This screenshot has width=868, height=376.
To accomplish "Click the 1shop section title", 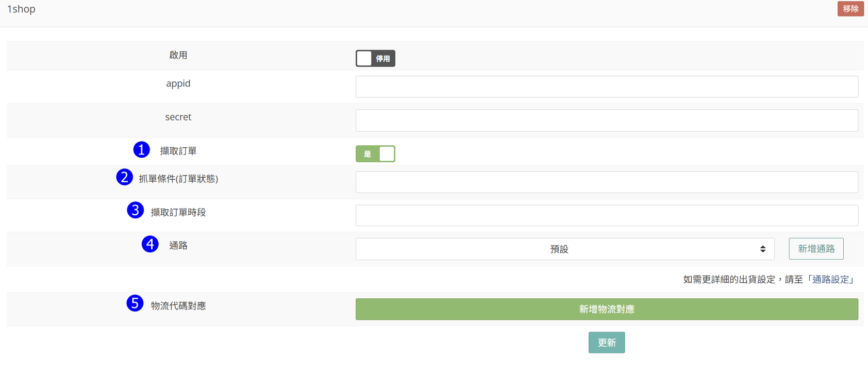I will [x=21, y=9].
